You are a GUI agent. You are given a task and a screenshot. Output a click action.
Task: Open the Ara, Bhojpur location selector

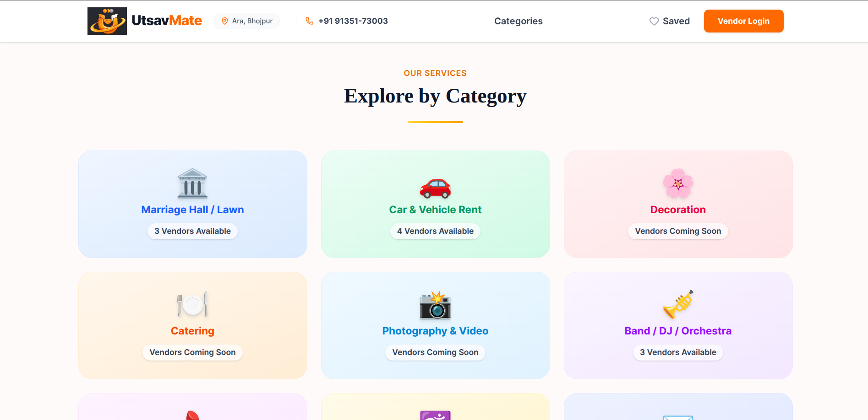click(x=247, y=21)
